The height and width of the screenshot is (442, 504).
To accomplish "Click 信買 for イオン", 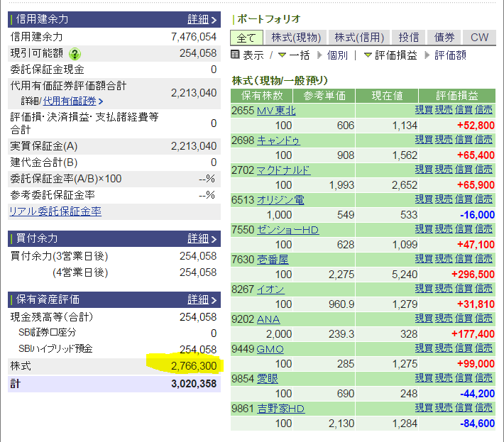I will [x=464, y=289].
